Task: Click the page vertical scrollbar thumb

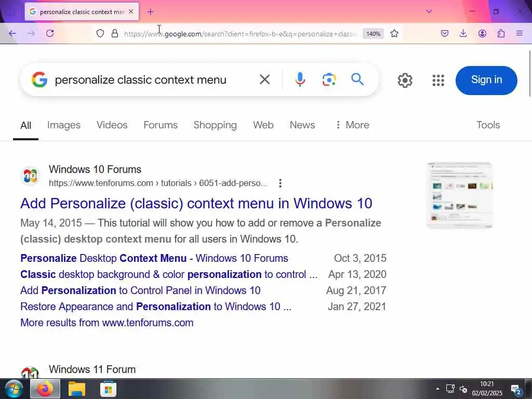Action: (530, 73)
